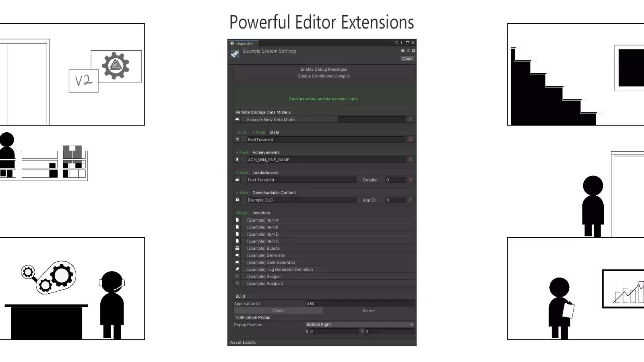Click the popup X offset field
This screenshot has height=362, width=644.
click(334, 331)
